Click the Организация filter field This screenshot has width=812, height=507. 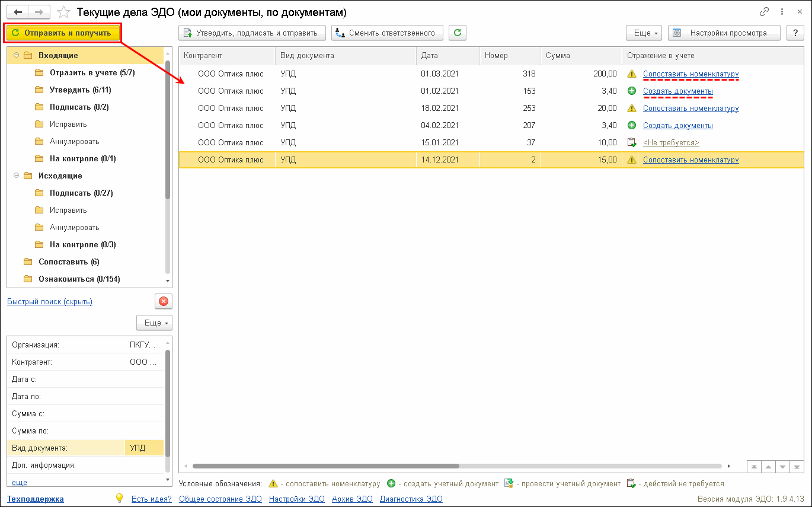(x=85, y=345)
